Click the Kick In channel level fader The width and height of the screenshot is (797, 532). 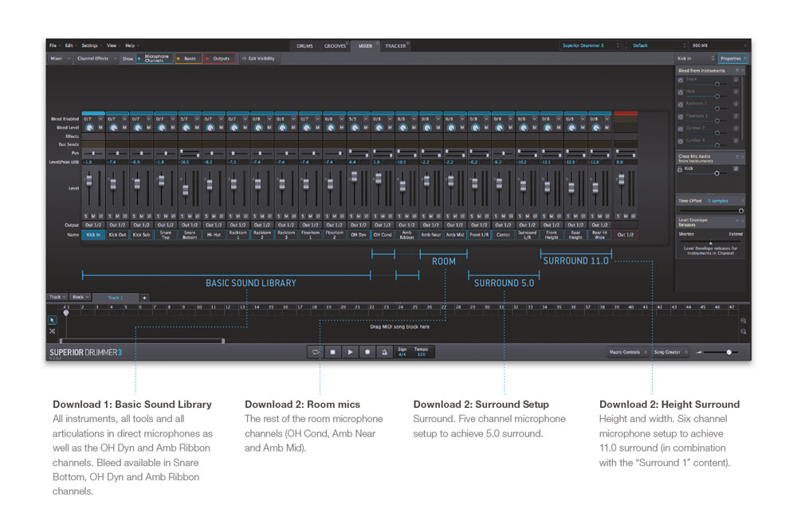pyautogui.click(x=89, y=182)
